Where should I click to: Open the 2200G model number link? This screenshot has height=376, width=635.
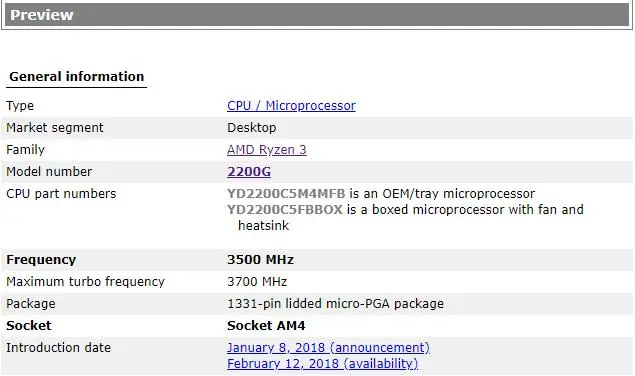pyautogui.click(x=249, y=172)
